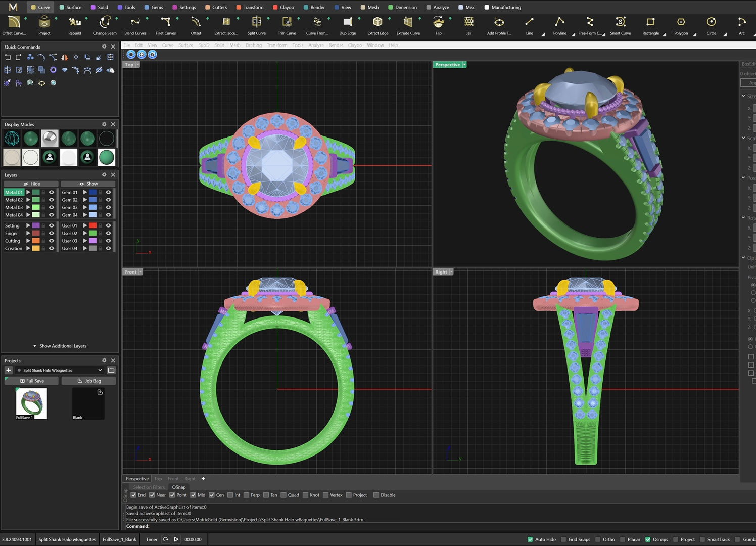Click the Rebuild curve tool icon
The width and height of the screenshot is (756, 546).
(x=75, y=22)
